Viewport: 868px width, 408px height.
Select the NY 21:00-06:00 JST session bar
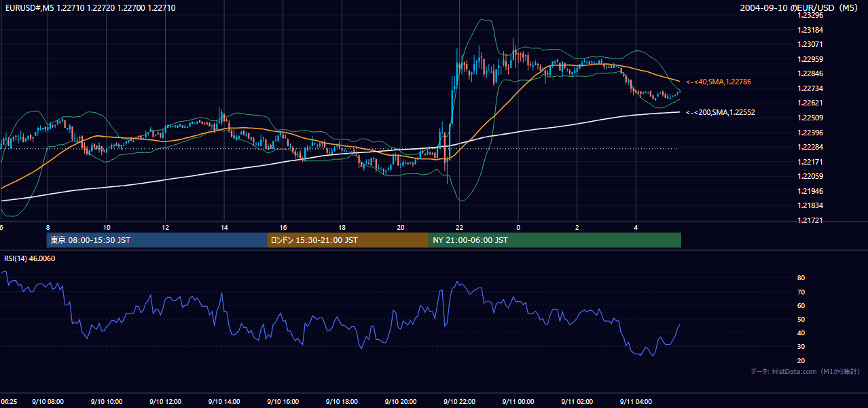click(555, 240)
